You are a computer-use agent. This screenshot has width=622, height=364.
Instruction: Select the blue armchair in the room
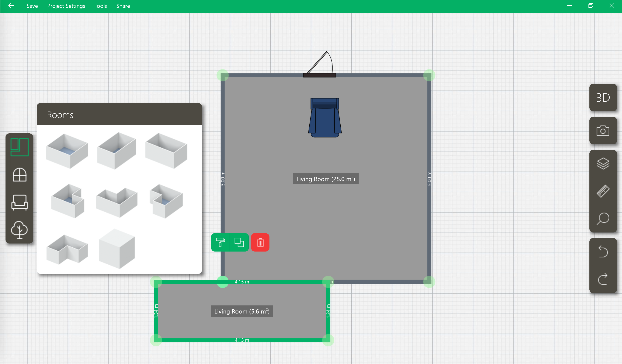tap(325, 118)
